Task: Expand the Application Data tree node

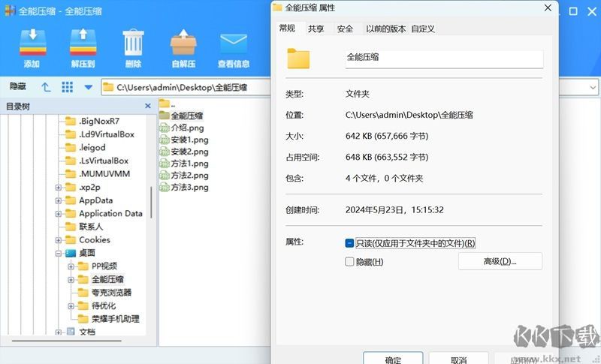Action: point(59,214)
